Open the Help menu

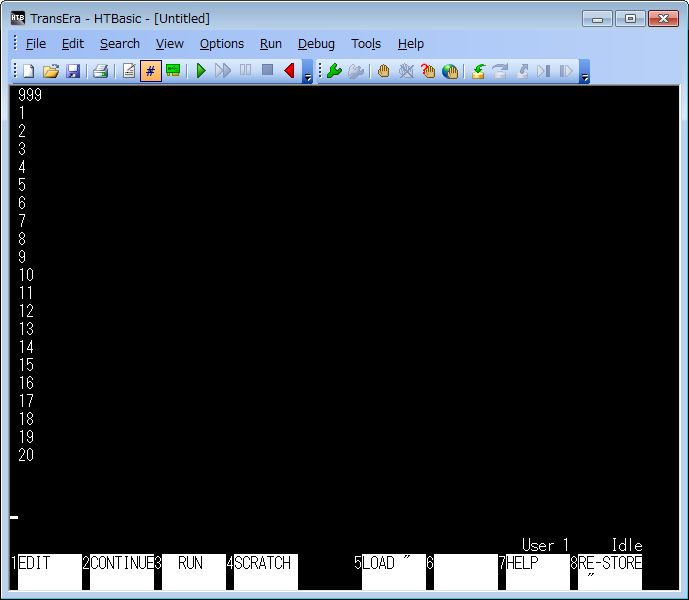tap(410, 44)
